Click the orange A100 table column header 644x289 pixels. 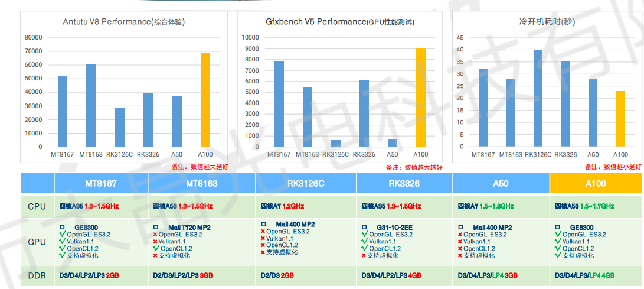(596, 183)
